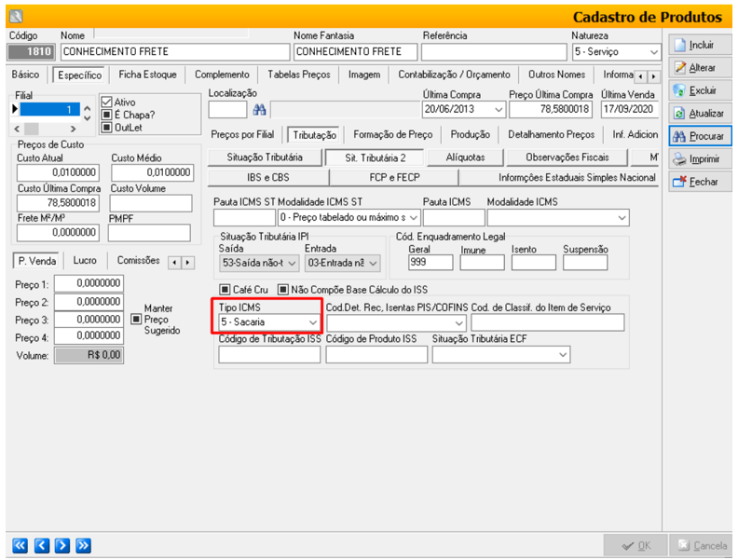
Task: Go to the last record arrow
Action: 83,544
